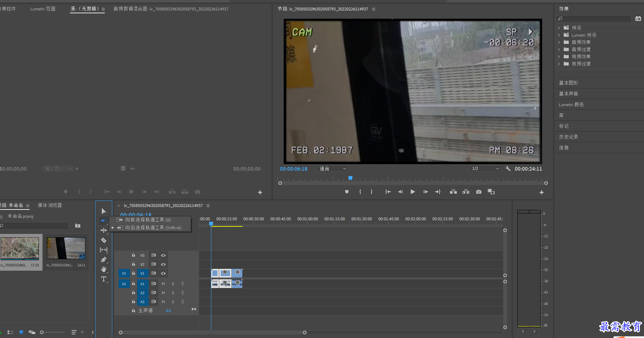Step forward one frame in program monitor
Image resolution: width=644 pixels, height=338 pixels.
(x=425, y=192)
